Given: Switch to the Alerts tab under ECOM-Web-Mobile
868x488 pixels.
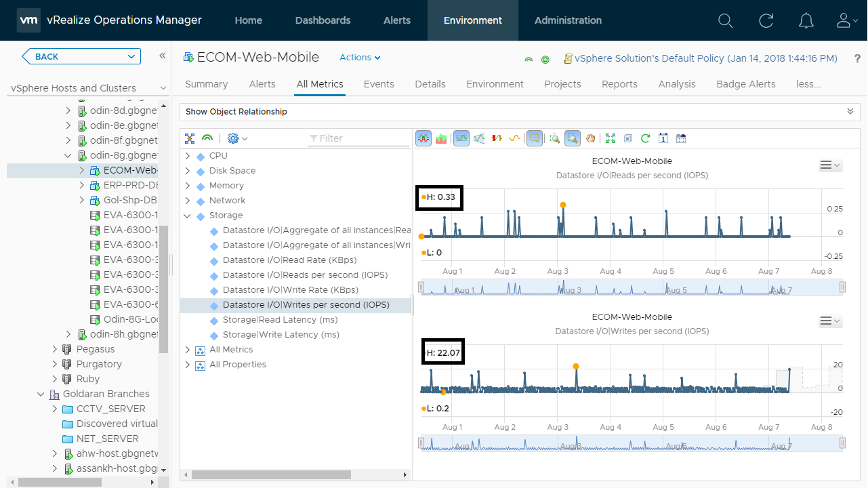Looking at the screenshot, I should (x=262, y=84).
